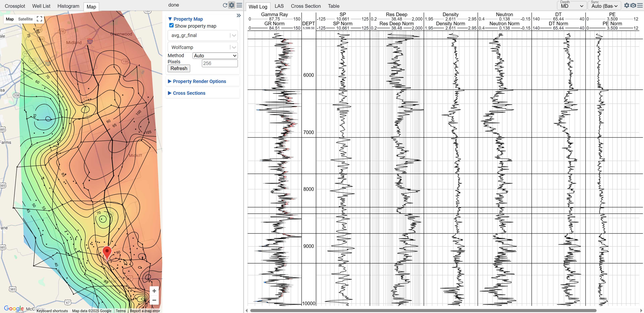Viewport: 644px width, 313px height.
Task: Switch to the Well List tab
Action: tap(41, 6)
